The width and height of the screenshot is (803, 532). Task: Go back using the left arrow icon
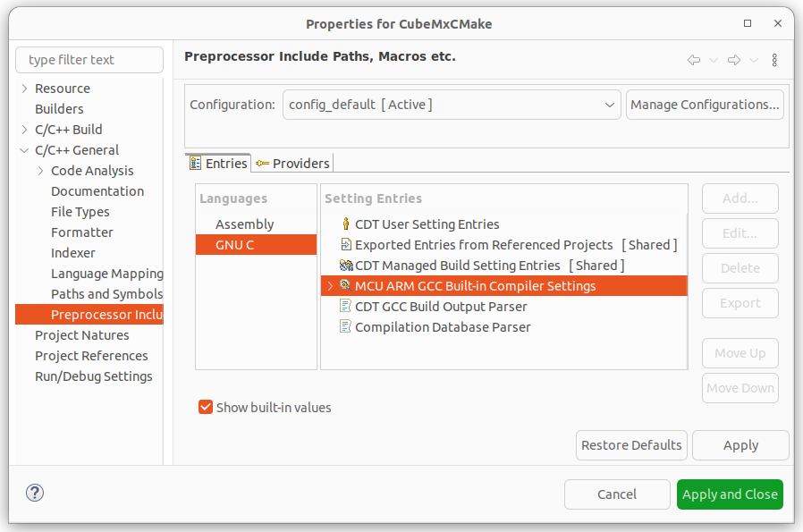click(693, 60)
